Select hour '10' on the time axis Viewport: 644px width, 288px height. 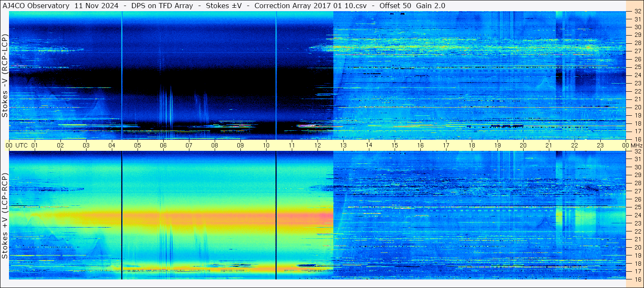(266, 145)
